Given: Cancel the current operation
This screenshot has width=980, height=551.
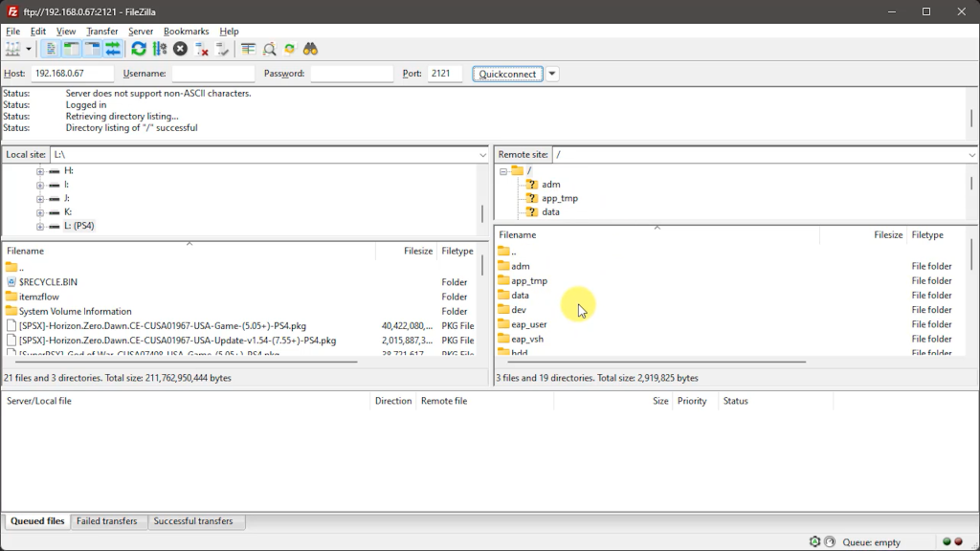Looking at the screenshot, I should click(x=180, y=49).
